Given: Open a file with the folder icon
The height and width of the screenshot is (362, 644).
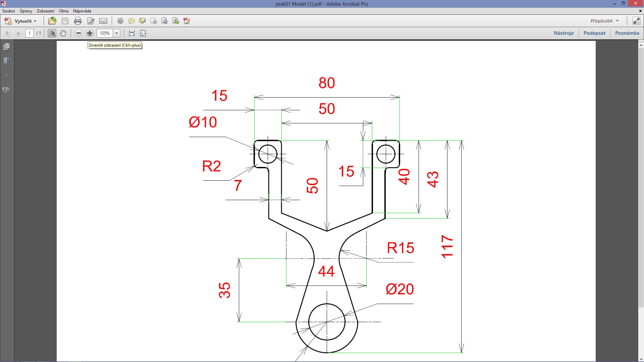Looking at the screenshot, I should pyautogui.click(x=52, y=21).
